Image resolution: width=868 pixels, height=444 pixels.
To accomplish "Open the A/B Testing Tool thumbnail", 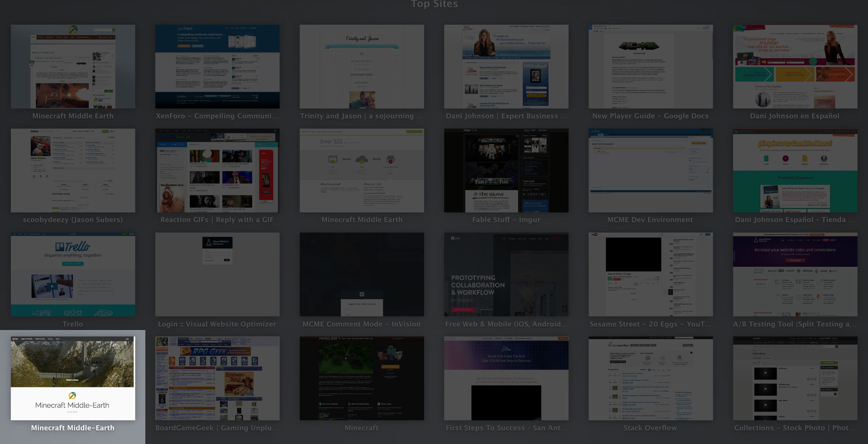I will [796, 275].
